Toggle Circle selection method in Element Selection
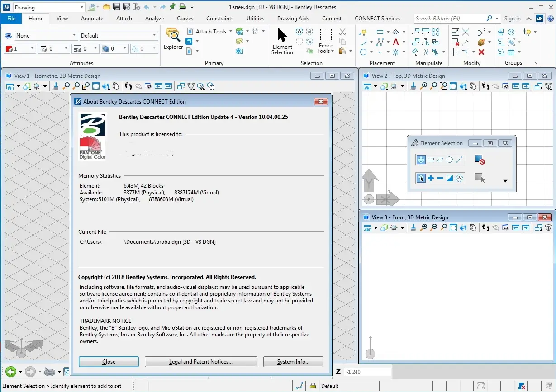Screen dimensions: 556x392 (450, 160)
